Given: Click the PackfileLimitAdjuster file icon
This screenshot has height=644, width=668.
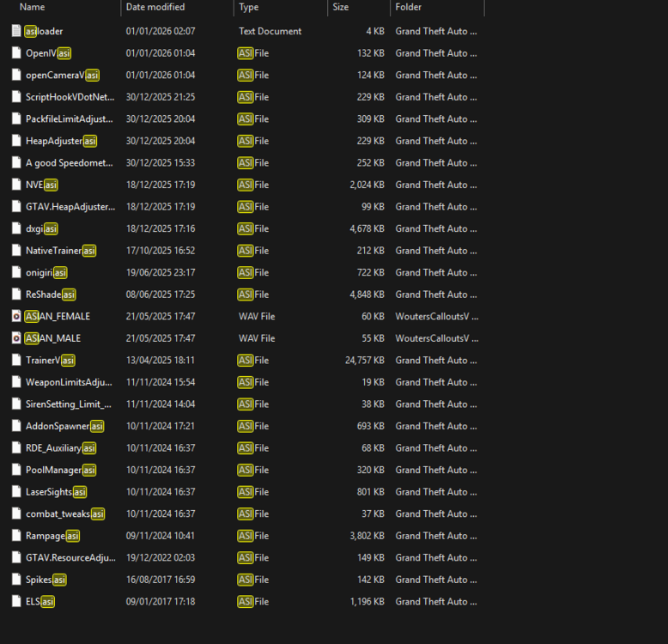Looking at the screenshot, I should point(16,118).
